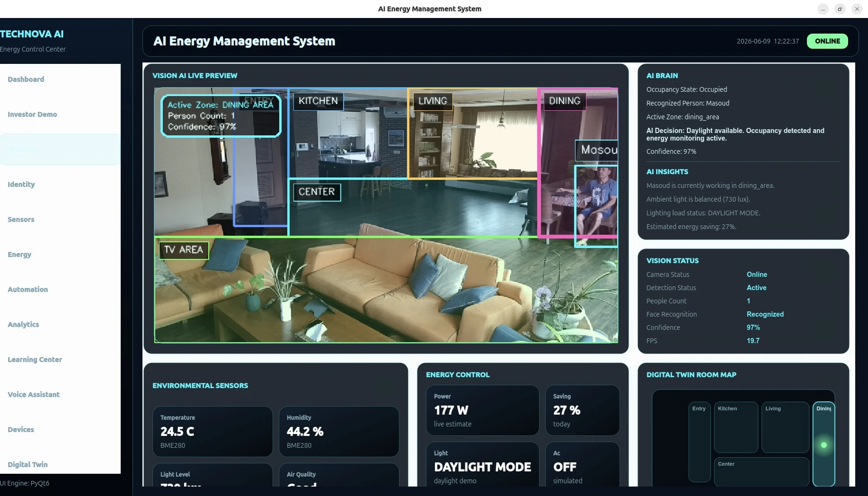Click "Active Zone: dining_area" in AI Brain
The image size is (868, 496).
[682, 117]
